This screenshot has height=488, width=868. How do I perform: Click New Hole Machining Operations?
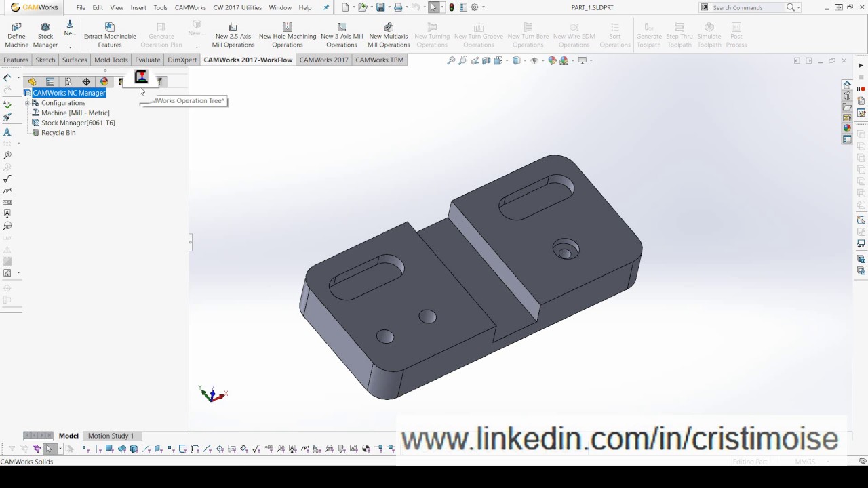(x=288, y=35)
